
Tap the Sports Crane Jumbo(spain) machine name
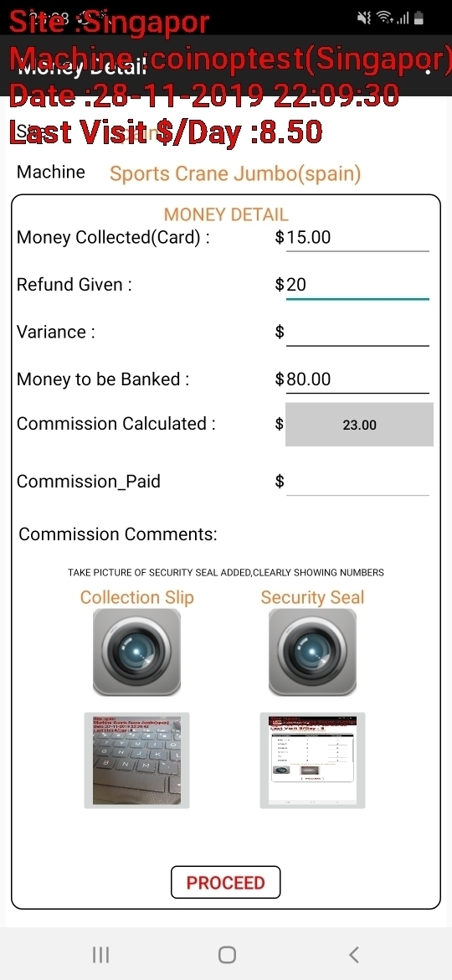click(x=235, y=173)
